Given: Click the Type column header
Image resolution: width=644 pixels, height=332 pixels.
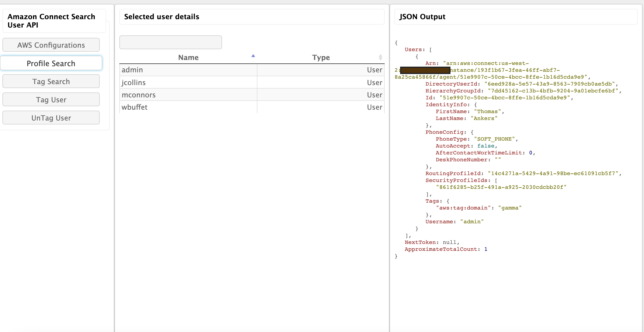Looking at the screenshot, I should coord(321,57).
